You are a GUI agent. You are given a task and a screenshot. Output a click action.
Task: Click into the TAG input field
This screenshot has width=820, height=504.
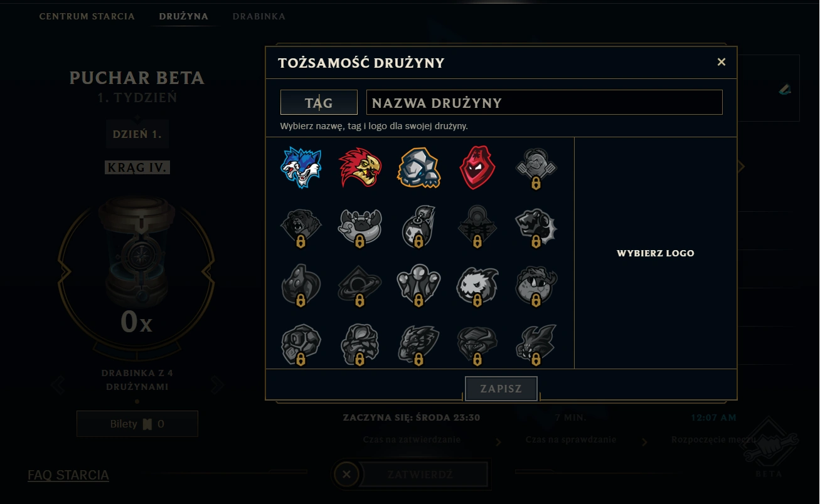(319, 102)
